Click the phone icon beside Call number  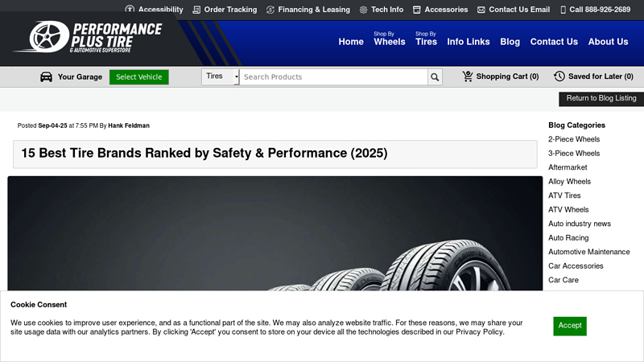click(x=563, y=10)
